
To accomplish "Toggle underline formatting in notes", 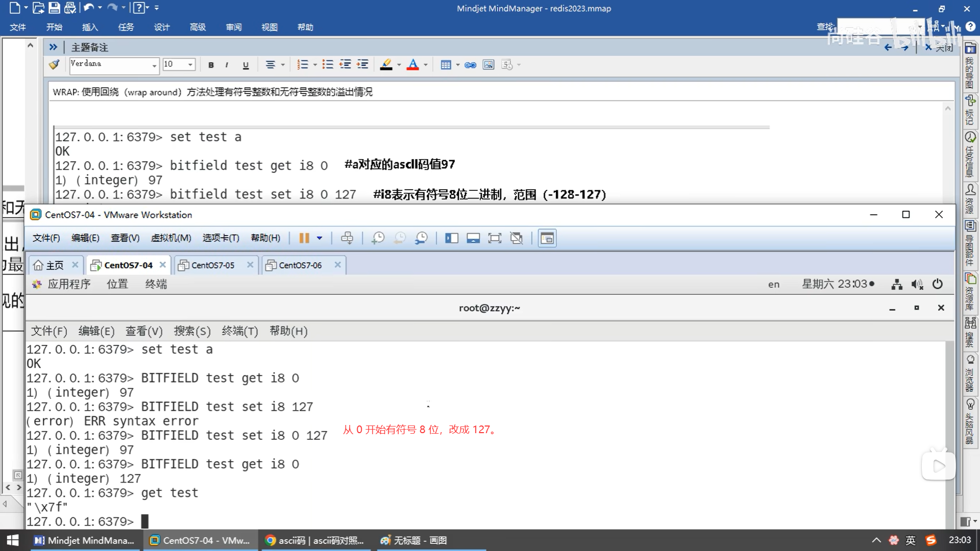I will pos(246,65).
